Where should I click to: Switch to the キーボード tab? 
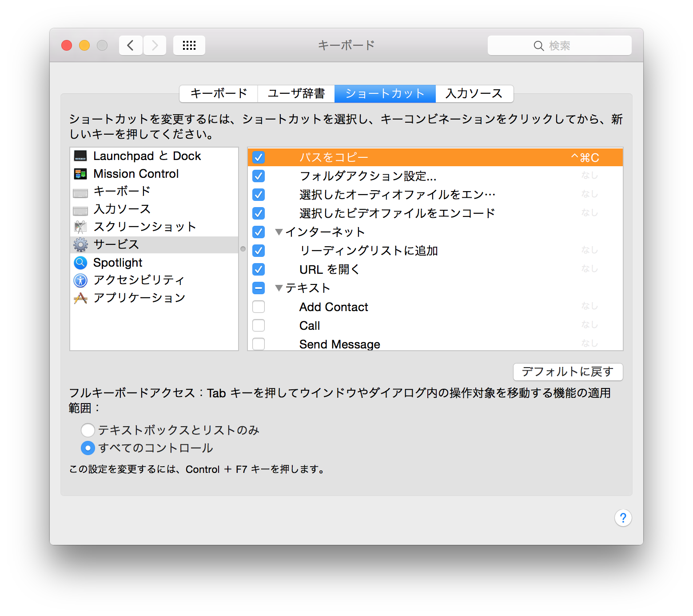[218, 93]
